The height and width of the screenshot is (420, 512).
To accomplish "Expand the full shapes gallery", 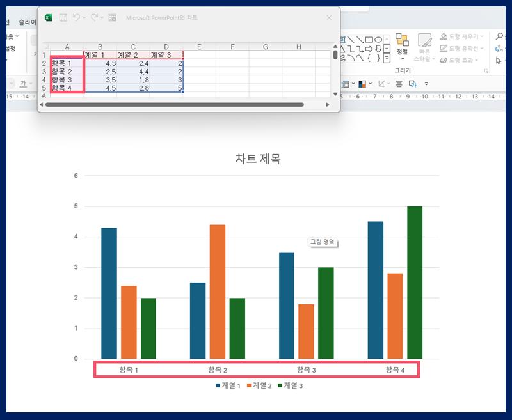I will click(x=387, y=58).
